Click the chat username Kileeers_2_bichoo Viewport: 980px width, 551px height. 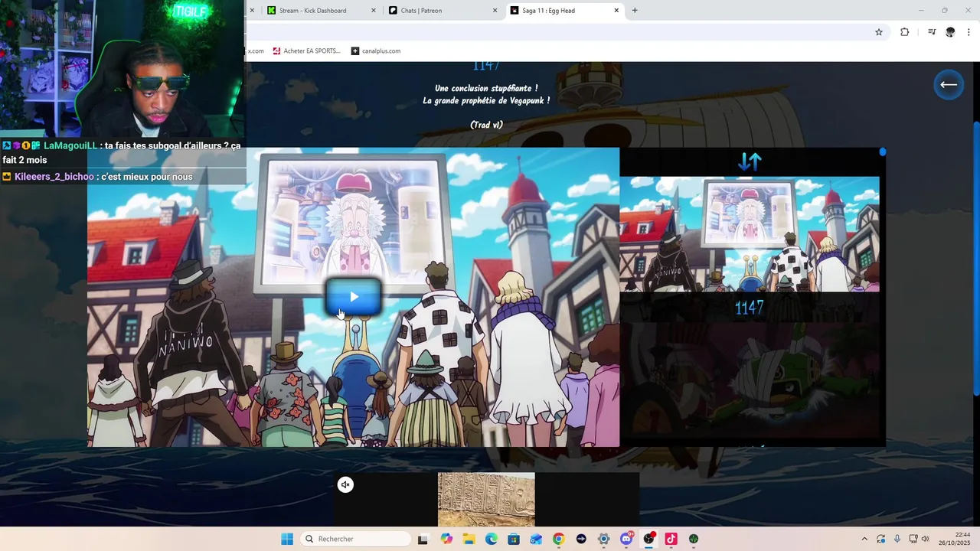click(54, 177)
